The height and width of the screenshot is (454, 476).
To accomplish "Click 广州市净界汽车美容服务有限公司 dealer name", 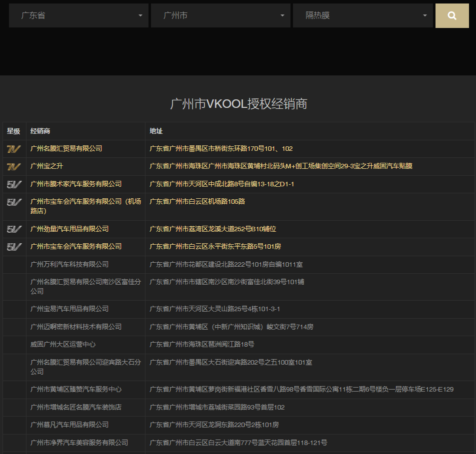I will (79, 443).
